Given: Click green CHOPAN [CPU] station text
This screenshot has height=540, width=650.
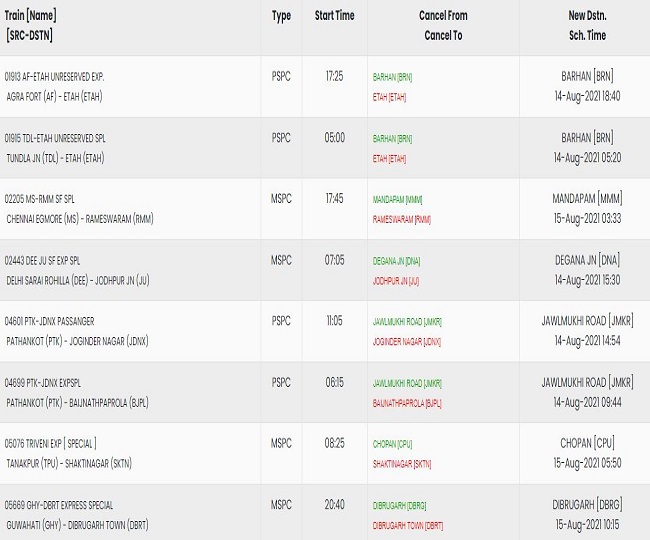Looking at the screenshot, I should 392,444.
